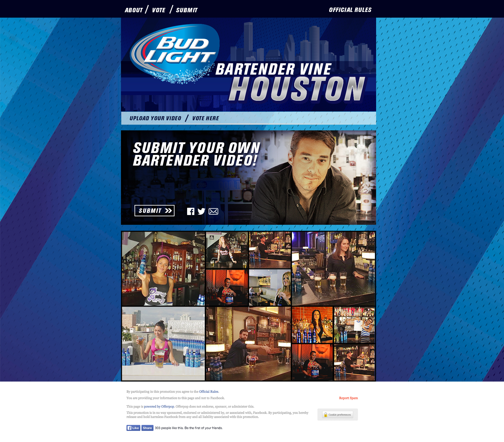This screenshot has width=504, height=442.
Task: Click the Report Spam link
Action: [x=348, y=398]
